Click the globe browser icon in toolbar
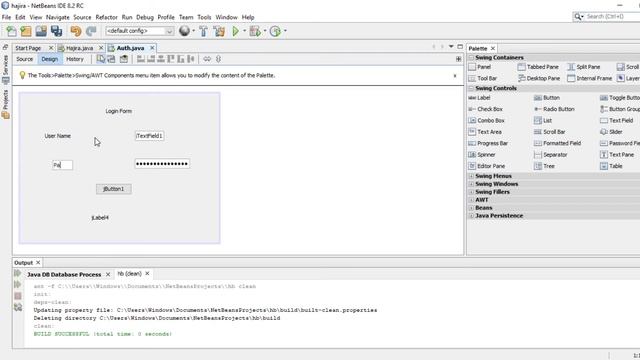 pos(184,31)
